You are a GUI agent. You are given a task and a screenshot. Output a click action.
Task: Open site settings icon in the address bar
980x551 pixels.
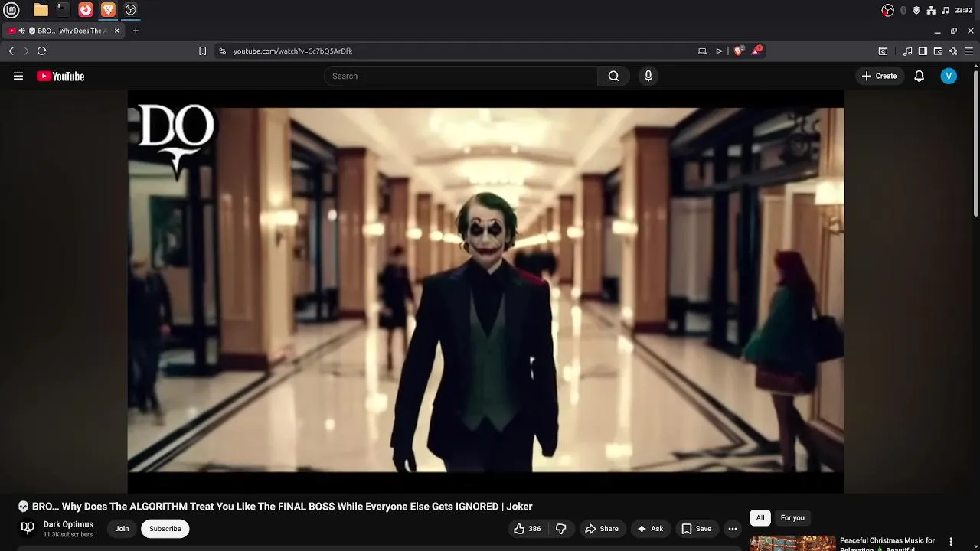tap(222, 51)
